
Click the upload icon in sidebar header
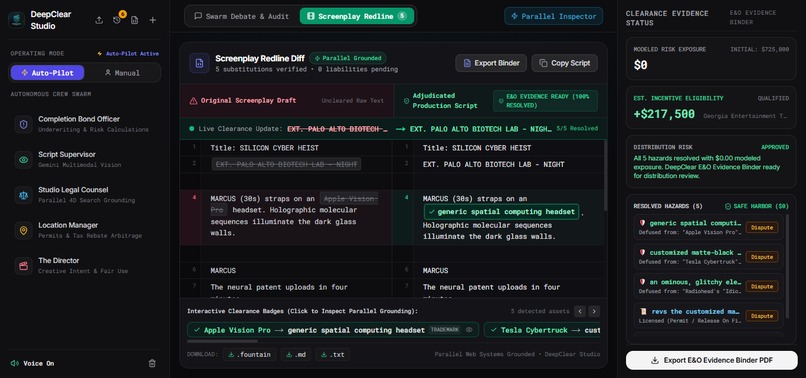pyautogui.click(x=99, y=20)
